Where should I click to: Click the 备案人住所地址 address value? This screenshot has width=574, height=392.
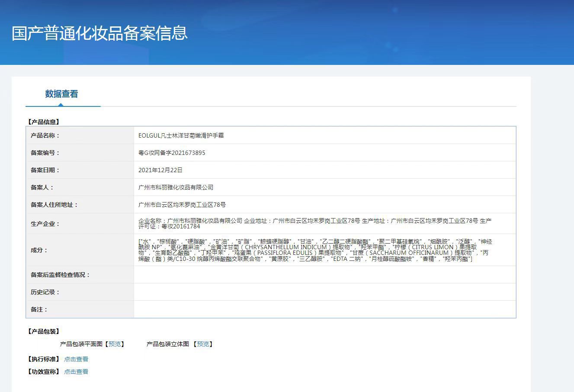coord(182,205)
